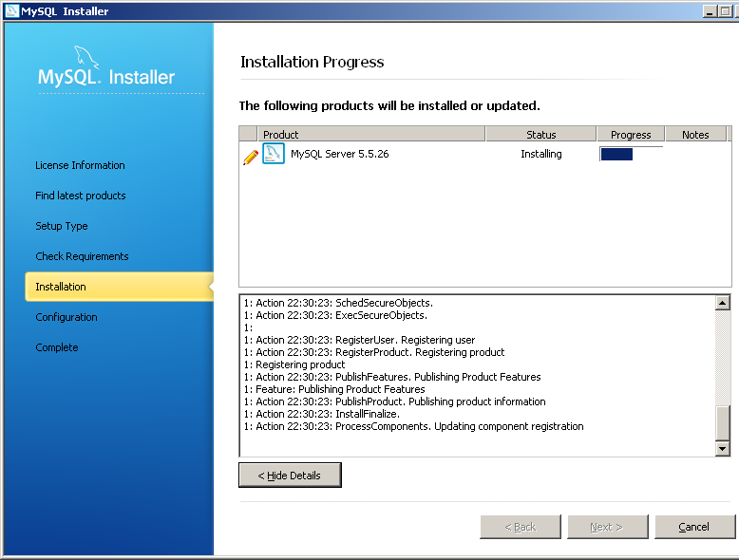Image resolution: width=739 pixels, height=560 pixels.
Task: Click the ExecSecureObjects log line
Action: (x=335, y=315)
